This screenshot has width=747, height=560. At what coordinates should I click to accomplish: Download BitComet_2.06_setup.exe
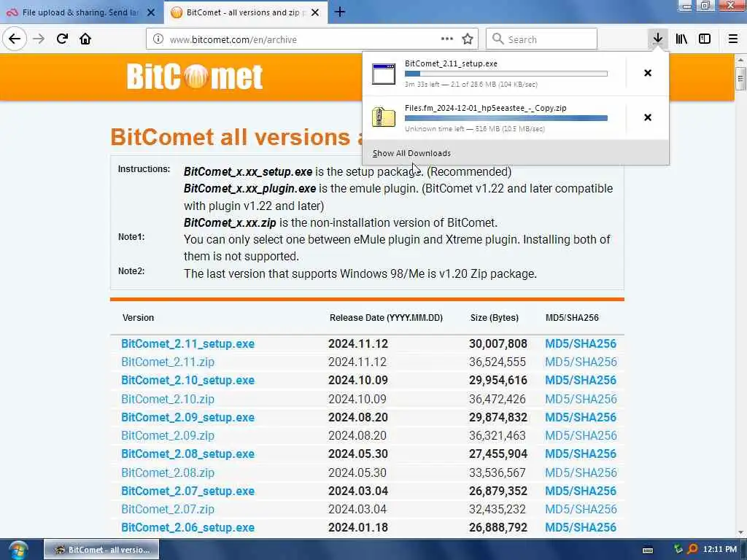pos(187,528)
